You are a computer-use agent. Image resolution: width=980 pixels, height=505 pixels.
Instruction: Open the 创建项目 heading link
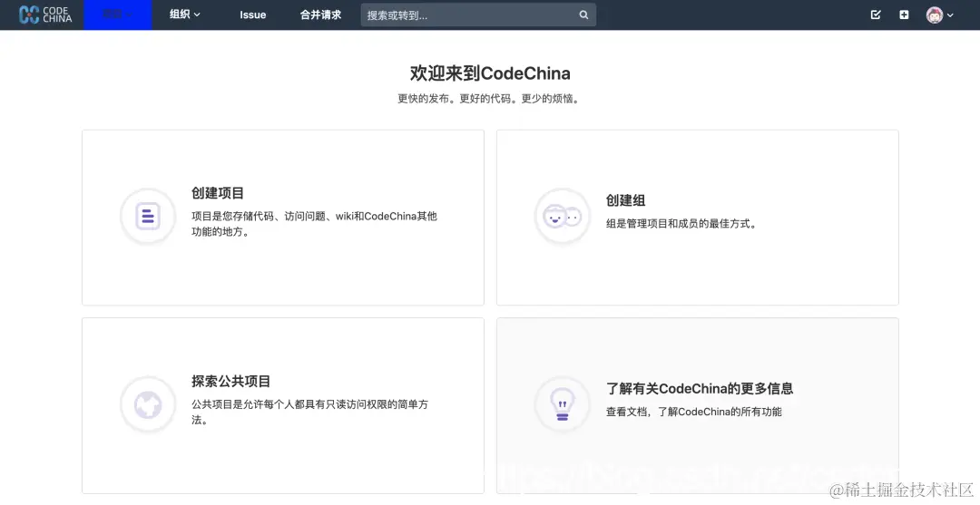[x=218, y=193]
